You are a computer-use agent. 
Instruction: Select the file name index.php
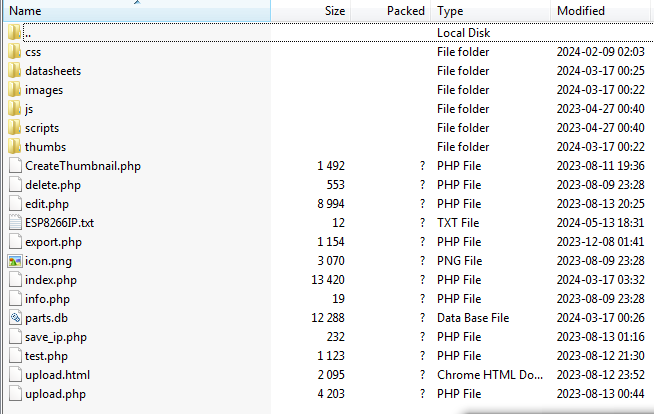[x=51, y=280]
